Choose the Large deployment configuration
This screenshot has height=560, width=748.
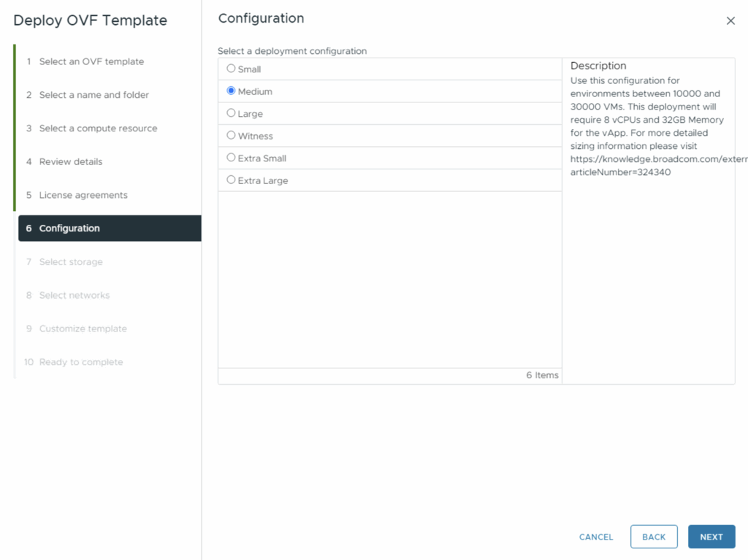click(x=232, y=113)
